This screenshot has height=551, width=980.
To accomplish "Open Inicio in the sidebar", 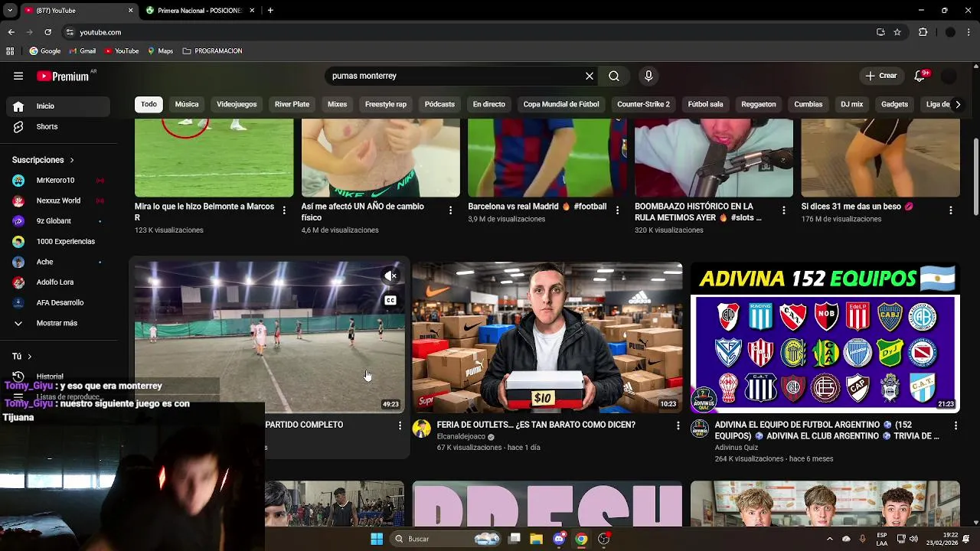I will tap(60, 106).
